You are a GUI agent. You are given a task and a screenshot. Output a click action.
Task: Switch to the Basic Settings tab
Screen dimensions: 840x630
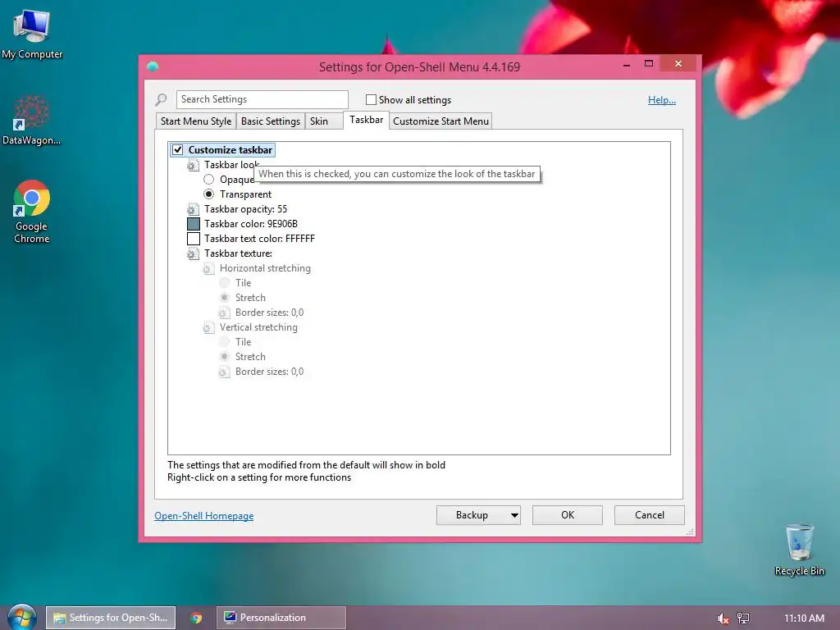point(271,121)
